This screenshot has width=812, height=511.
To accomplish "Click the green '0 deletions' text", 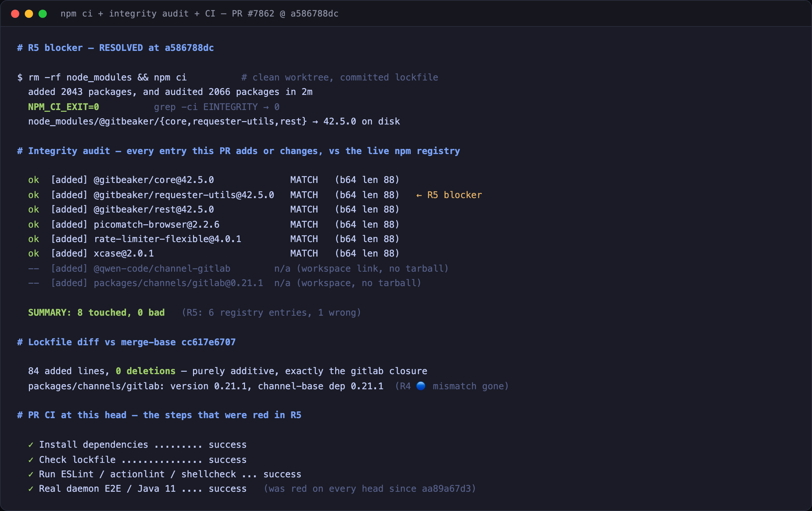I will point(146,371).
